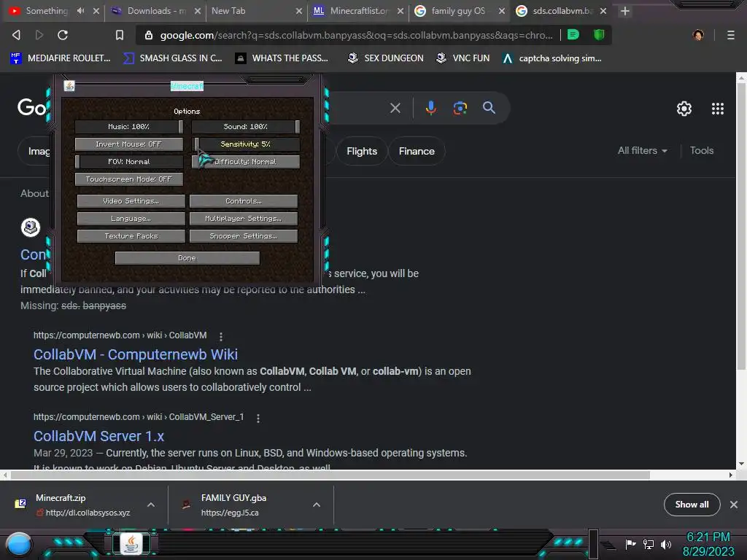Click the Sound: 100% slider
747x560 pixels.
point(246,126)
